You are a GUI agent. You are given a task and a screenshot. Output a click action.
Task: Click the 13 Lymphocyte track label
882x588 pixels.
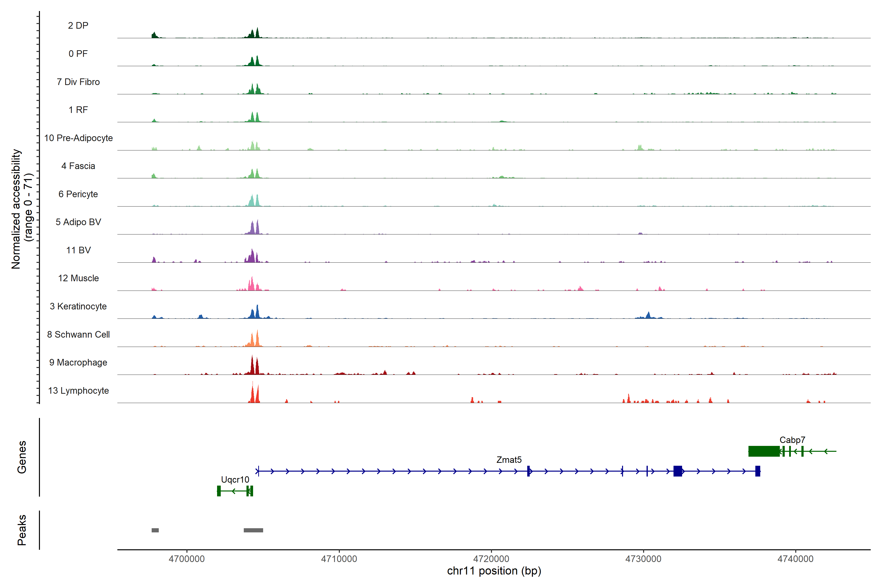tap(78, 390)
